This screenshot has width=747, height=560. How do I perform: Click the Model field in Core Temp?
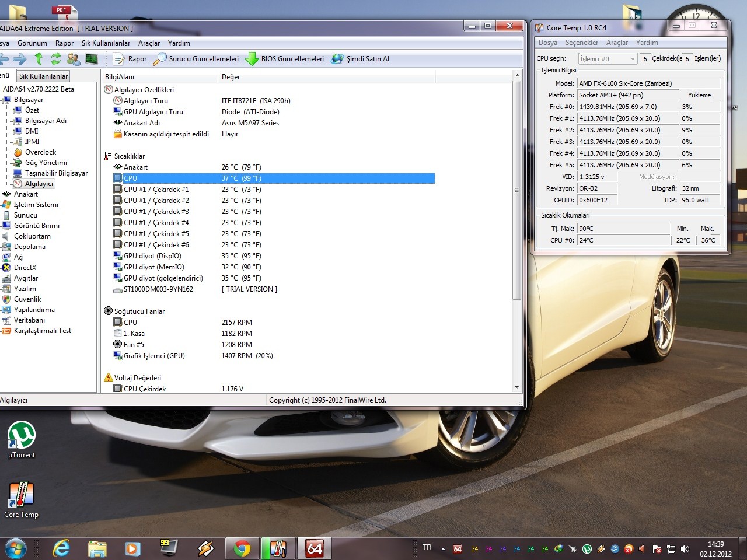[x=648, y=83]
